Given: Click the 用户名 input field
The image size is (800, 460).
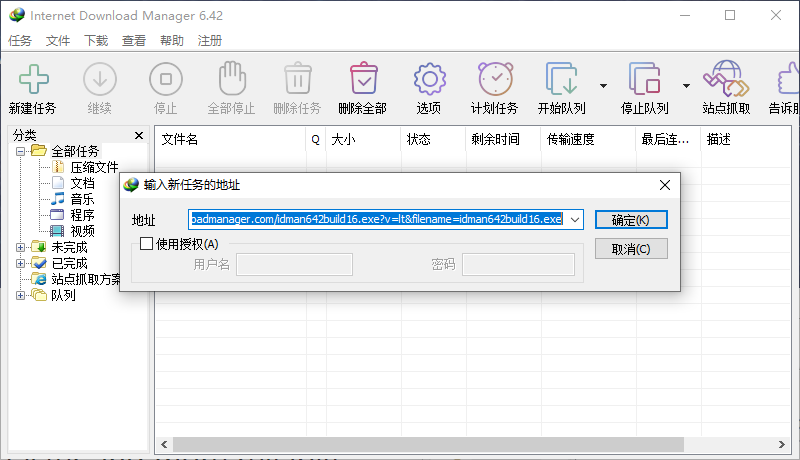Looking at the screenshot, I should [x=294, y=265].
